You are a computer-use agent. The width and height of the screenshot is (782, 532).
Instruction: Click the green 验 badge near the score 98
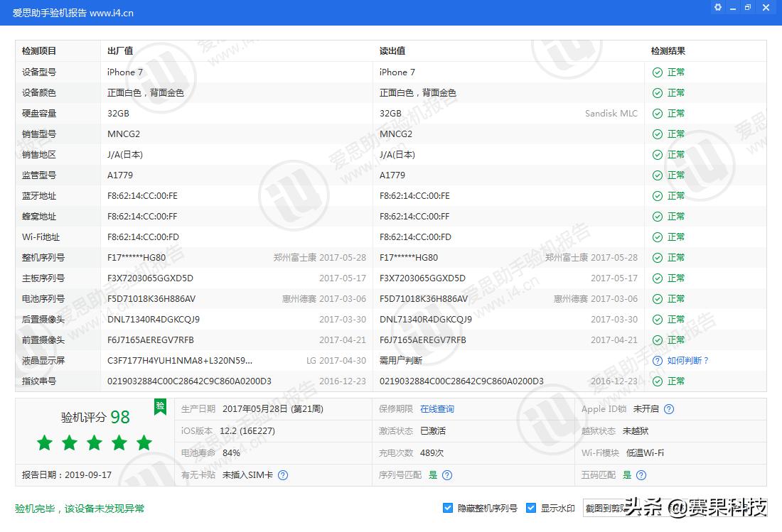[160, 407]
